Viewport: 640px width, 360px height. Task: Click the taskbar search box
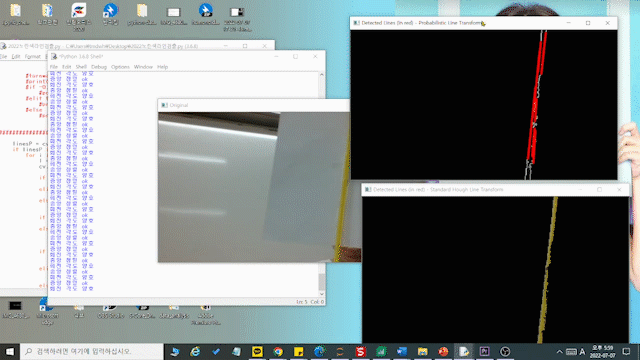[x=92, y=351]
